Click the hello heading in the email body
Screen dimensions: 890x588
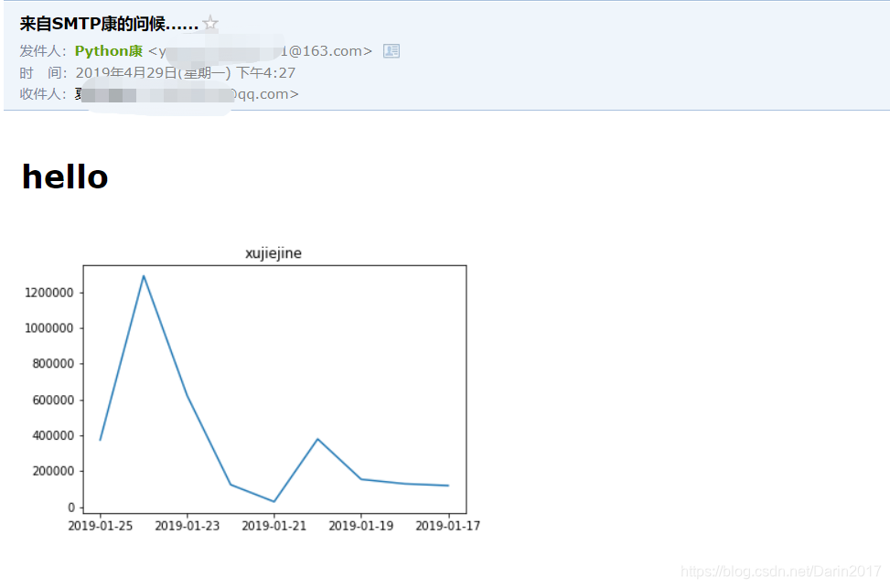[x=65, y=176]
